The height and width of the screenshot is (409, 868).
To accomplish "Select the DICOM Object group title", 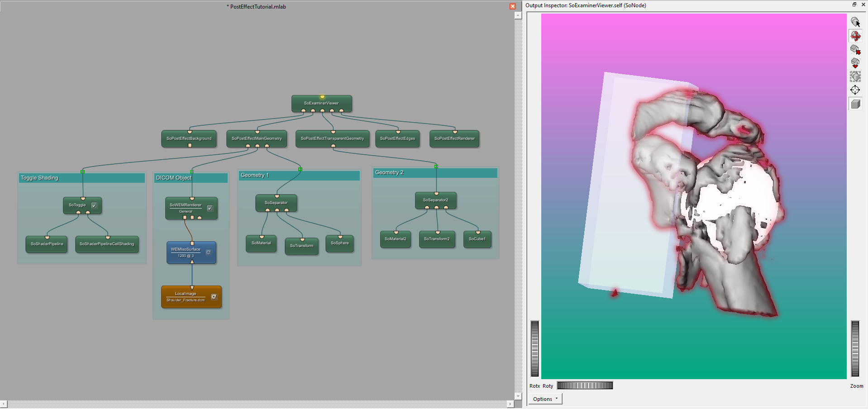I will [174, 178].
